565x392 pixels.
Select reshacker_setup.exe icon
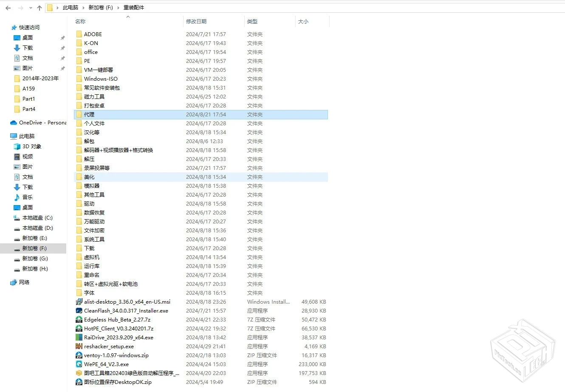click(79, 347)
